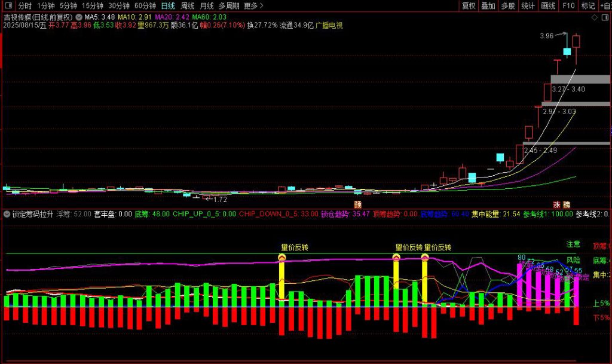Switch to the 60分钟 chart period
Image resolution: width=612 pixels, height=364 pixels.
point(145,6)
